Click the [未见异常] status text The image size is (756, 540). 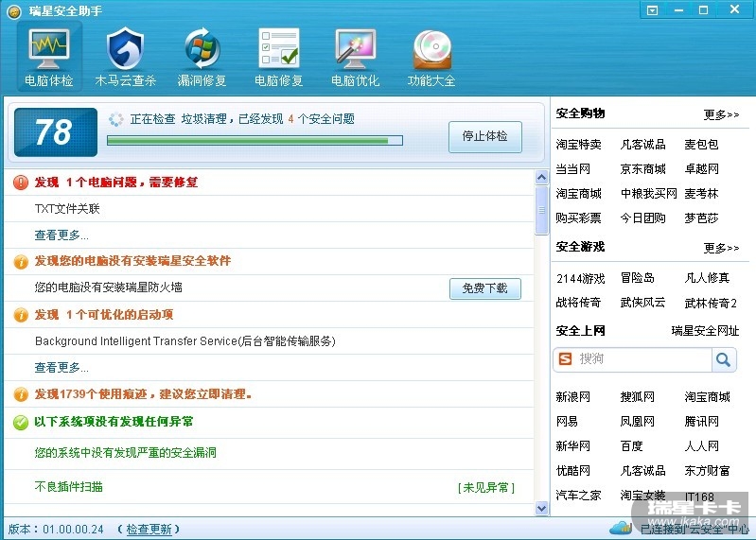point(486,487)
